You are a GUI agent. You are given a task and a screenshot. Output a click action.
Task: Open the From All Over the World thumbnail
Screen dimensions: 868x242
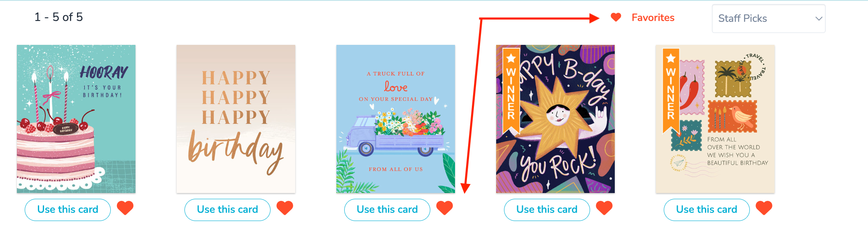[x=715, y=119]
